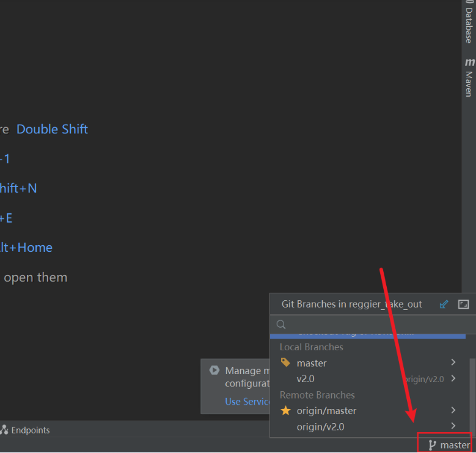
Task: Click the run configuration icon in notification
Action: (x=214, y=370)
